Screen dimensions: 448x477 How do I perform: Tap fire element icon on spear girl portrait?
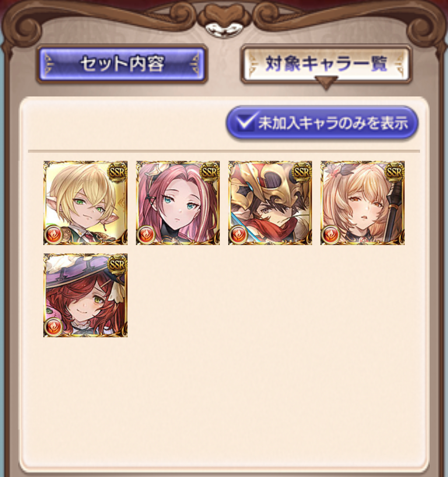click(330, 235)
